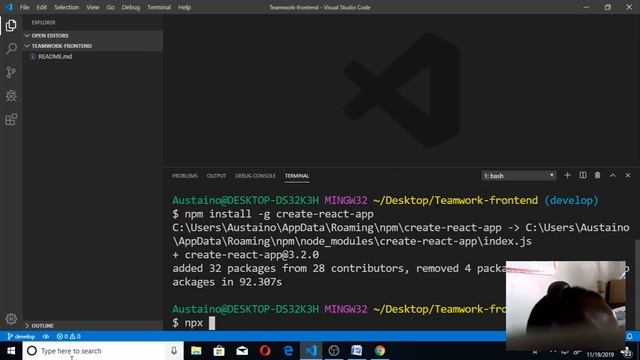Close the terminal panel

(628, 175)
